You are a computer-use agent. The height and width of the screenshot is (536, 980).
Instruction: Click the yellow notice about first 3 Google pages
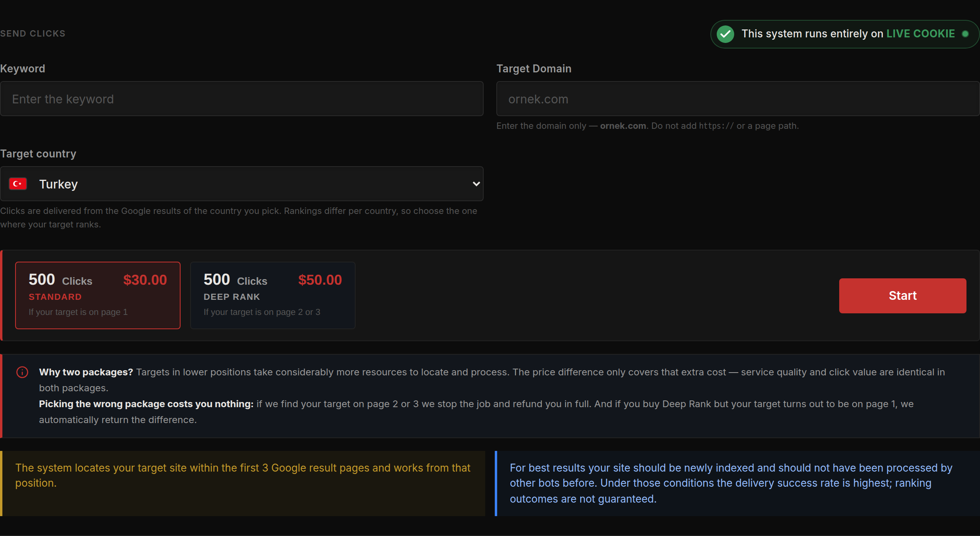click(x=243, y=484)
